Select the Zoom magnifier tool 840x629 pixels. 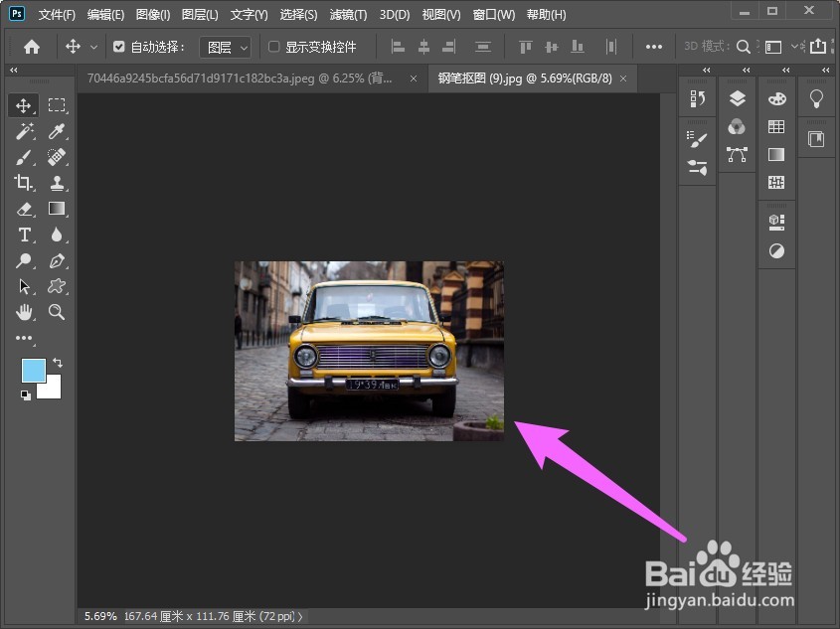pos(57,312)
